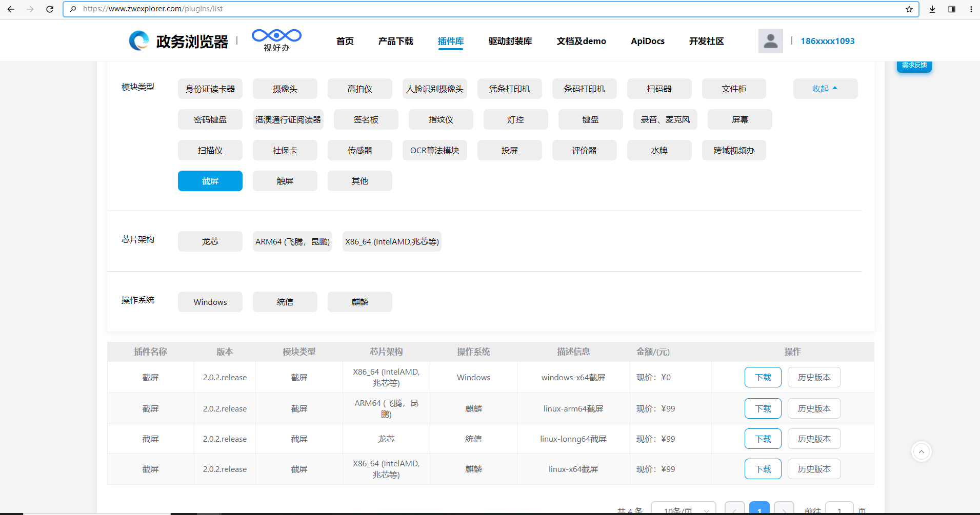Viewport: 980px width, 515px height.
Task: Download the linux-lonng64截屏 plugin
Action: [x=763, y=439]
